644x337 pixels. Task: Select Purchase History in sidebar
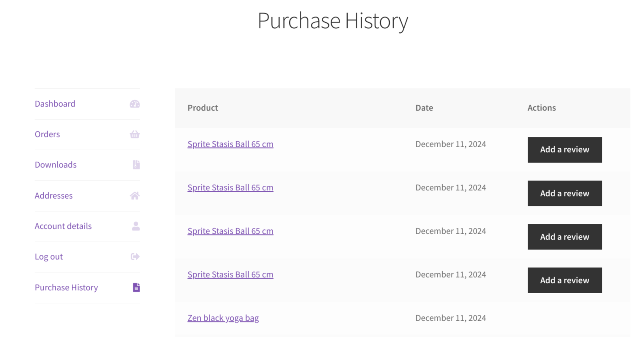click(x=66, y=288)
